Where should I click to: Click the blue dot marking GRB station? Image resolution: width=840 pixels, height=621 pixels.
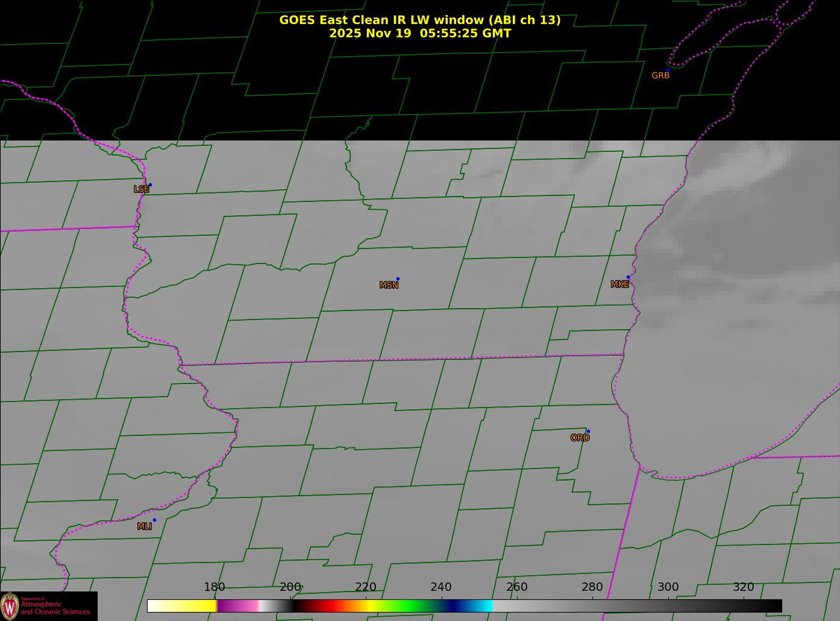(668, 71)
